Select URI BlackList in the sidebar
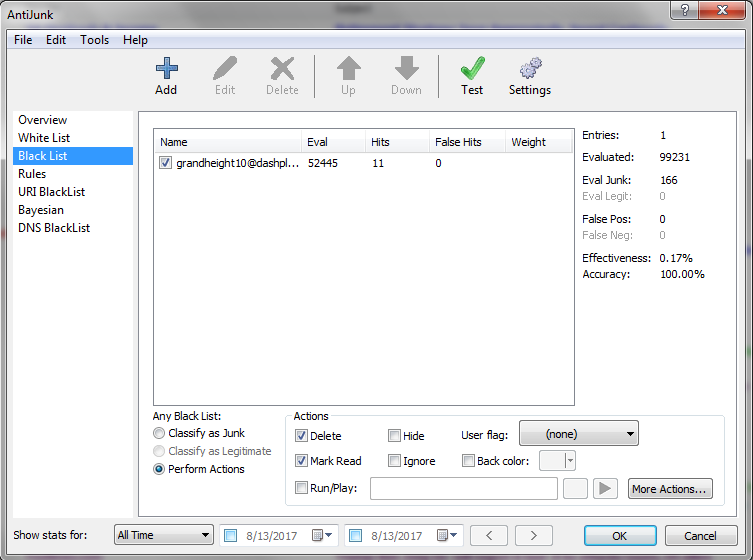Viewport: 753px width, 560px height. click(x=73, y=192)
